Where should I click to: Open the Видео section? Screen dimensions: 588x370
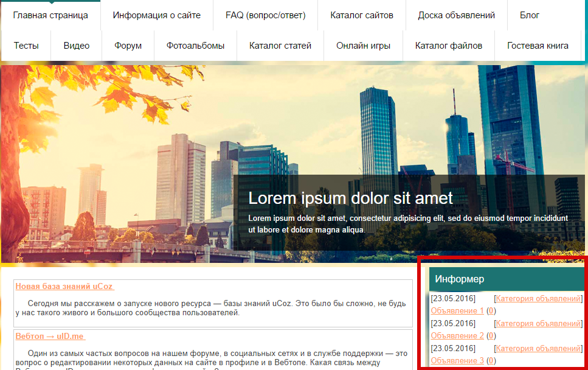[77, 46]
